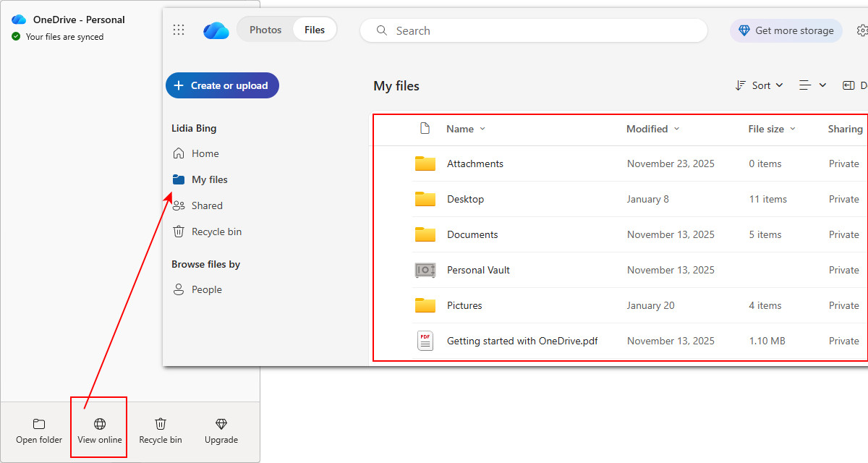Image resolution: width=868 pixels, height=463 pixels.
Task: Click the "January 20" modified date
Action: point(651,305)
